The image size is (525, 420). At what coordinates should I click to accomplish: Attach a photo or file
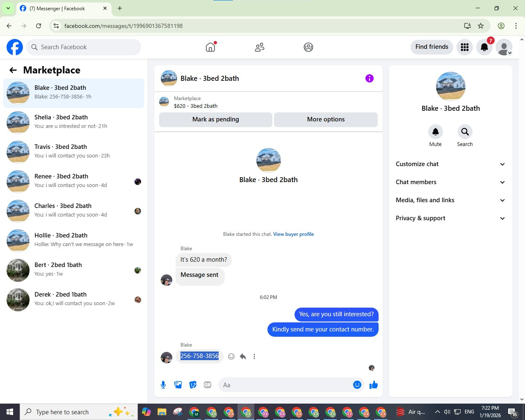point(178,385)
